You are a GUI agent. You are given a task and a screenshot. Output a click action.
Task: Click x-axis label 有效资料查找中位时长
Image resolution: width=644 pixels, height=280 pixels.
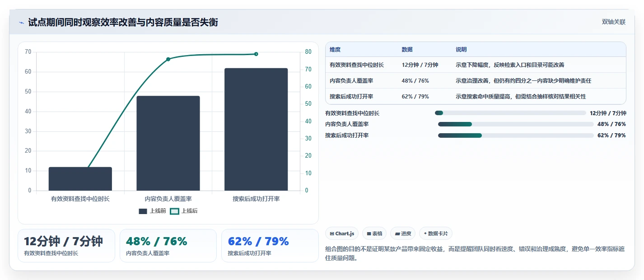coord(80,199)
